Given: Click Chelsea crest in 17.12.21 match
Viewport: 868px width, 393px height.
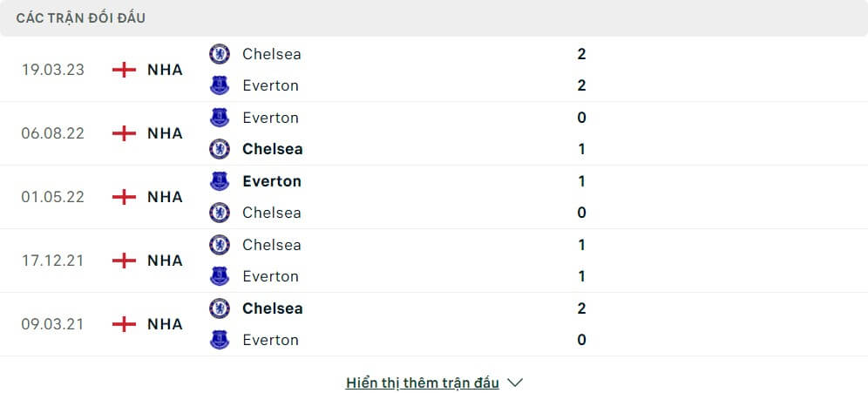Looking at the screenshot, I should point(220,245).
